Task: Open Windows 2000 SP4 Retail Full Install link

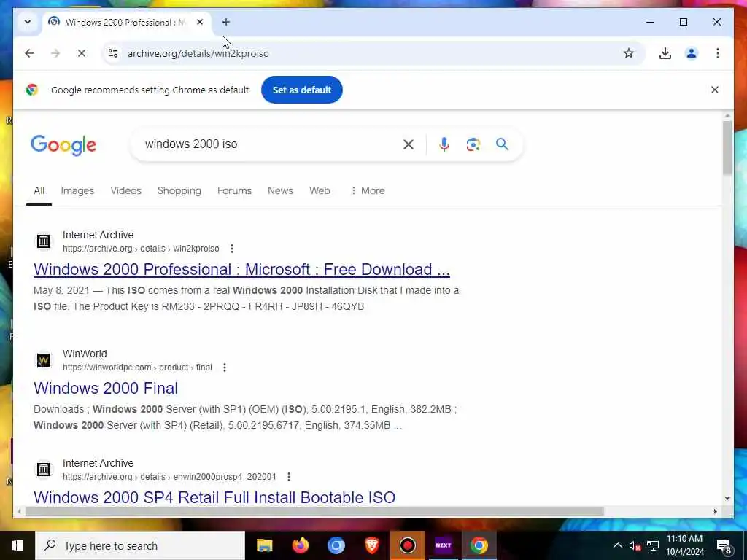Action: pyautogui.click(x=214, y=497)
